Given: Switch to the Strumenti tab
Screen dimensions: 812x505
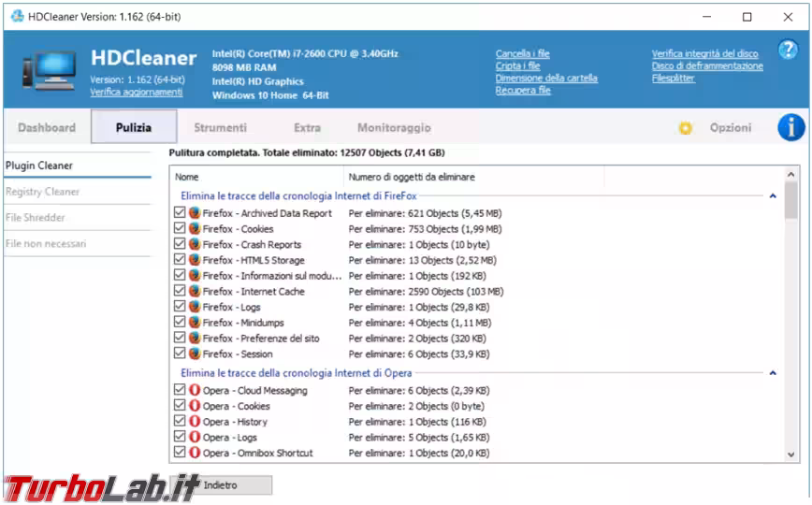Looking at the screenshot, I should coord(220,128).
